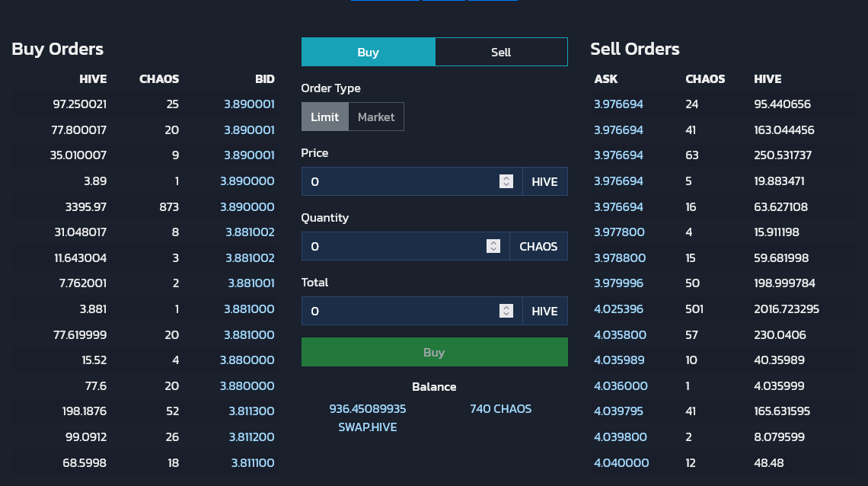The width and height of the screenshot is (868, 486).
Task: Select bid 3.890000 for 873 CHAOS
Action: pyautogui.click(x=247, y=207)
